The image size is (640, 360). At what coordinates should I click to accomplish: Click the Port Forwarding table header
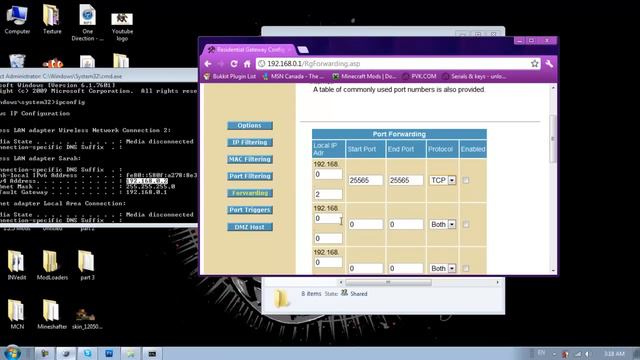tap(399, 134)
